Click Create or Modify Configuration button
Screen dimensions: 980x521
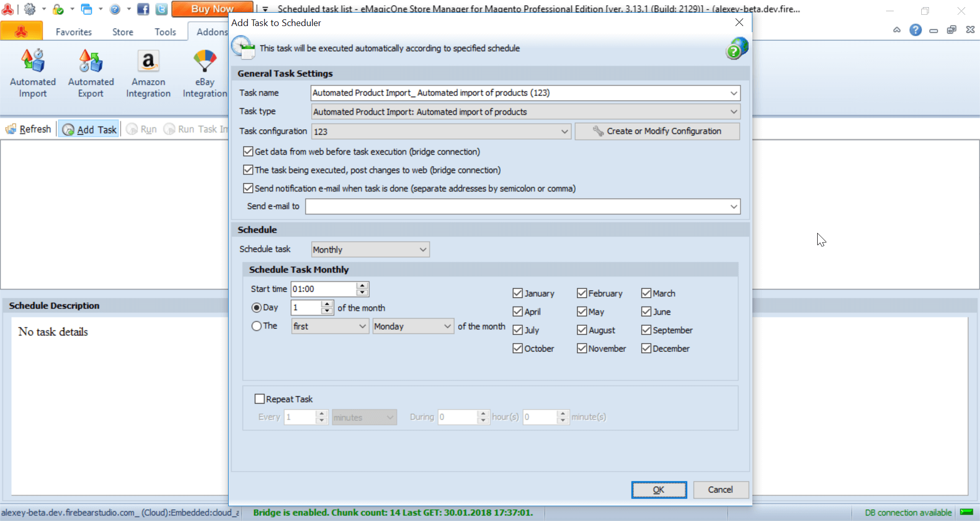click(657, 131)
